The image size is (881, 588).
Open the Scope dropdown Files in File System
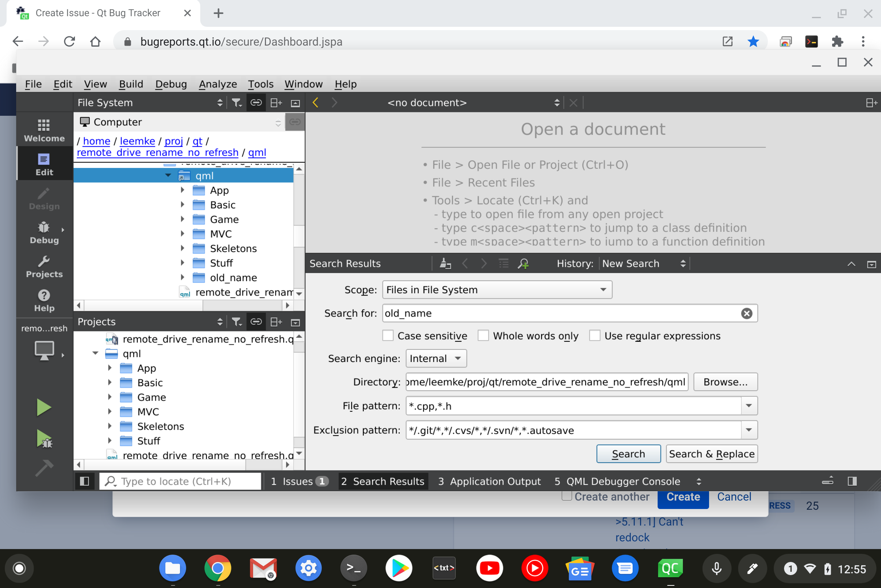[x=497, y=290]
